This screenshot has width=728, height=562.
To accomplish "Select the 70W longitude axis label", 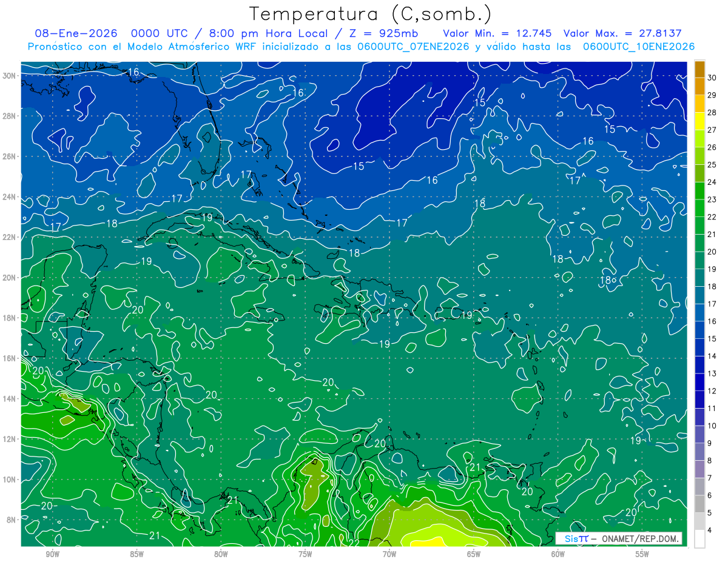I will point(389,554).
